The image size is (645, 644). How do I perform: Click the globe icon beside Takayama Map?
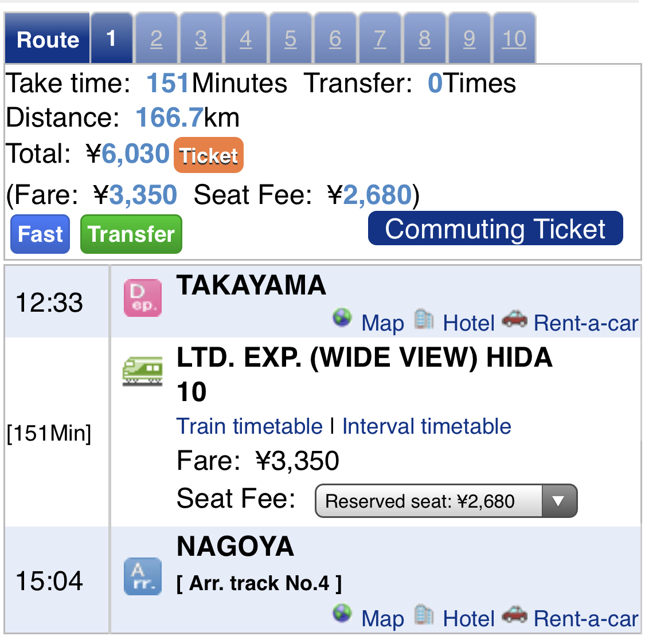pos(342,317)
